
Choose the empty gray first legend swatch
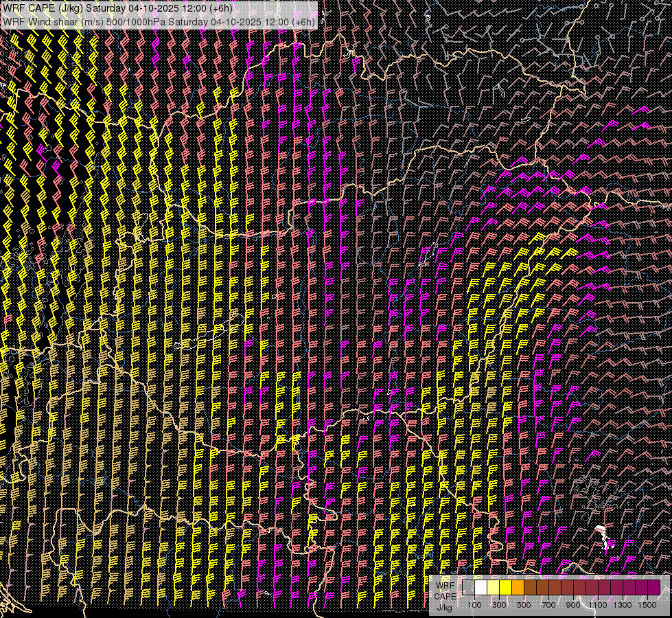coord(468,587)
